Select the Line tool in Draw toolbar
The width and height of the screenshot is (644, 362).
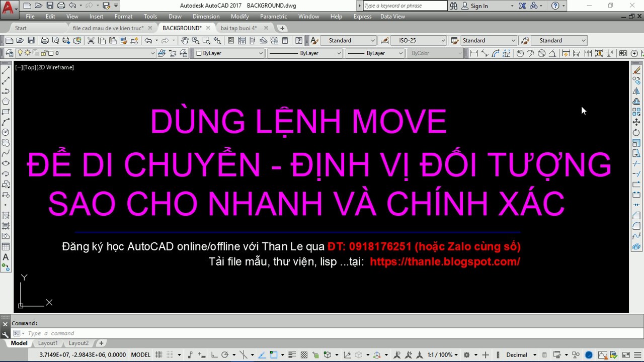[6, 71]
